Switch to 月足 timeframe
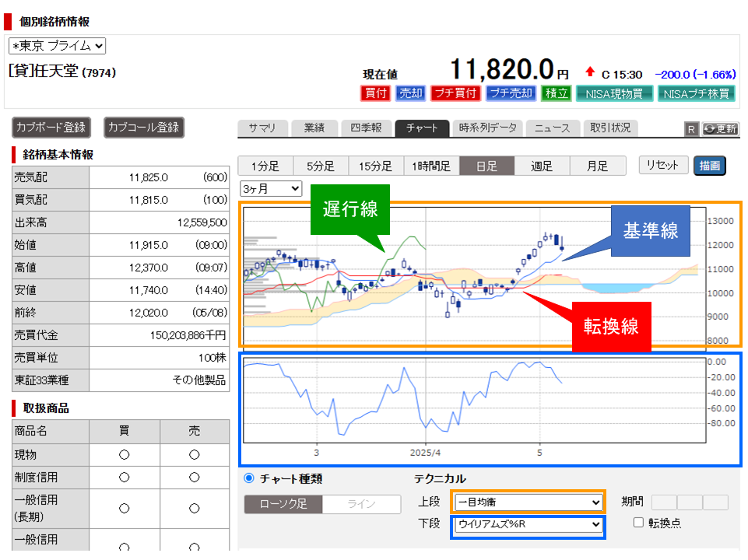Viewport: 748px width, 560px height. 597,166
